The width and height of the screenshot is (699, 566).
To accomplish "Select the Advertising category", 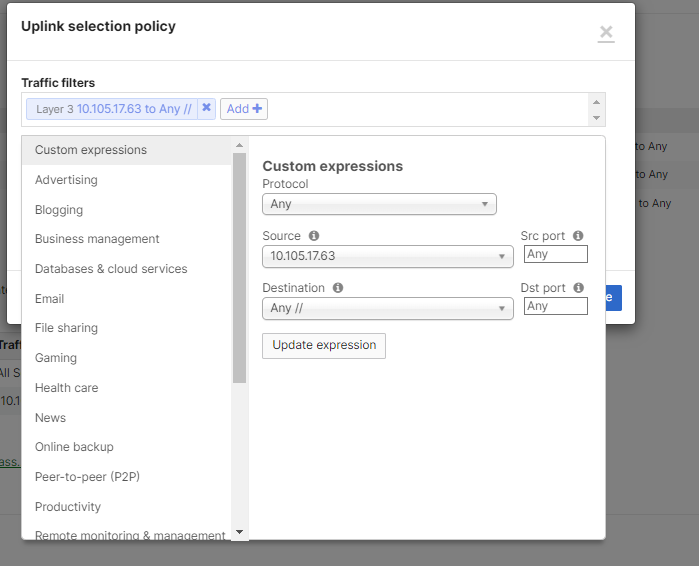I will tap(66, 180).
